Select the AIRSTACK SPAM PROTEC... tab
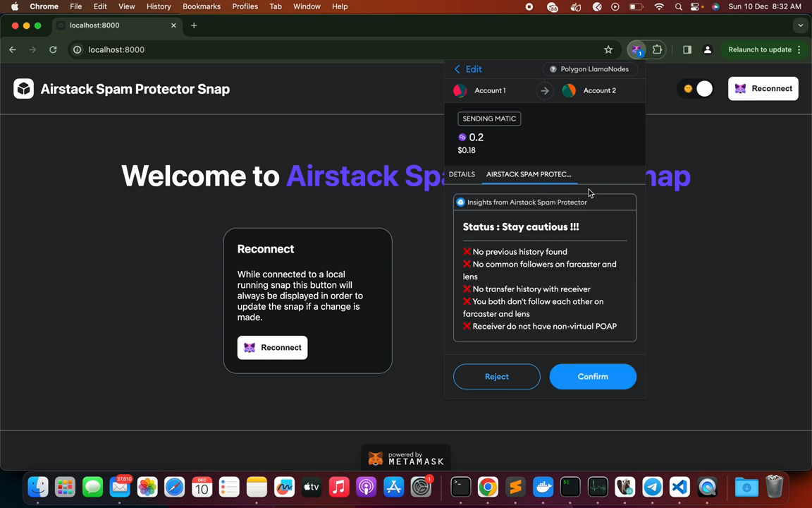 [529, 174]
